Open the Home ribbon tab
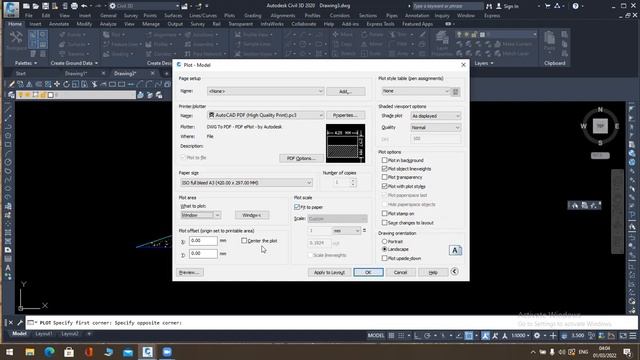Viewport: 640px width, 360px height. coord(15,24)
